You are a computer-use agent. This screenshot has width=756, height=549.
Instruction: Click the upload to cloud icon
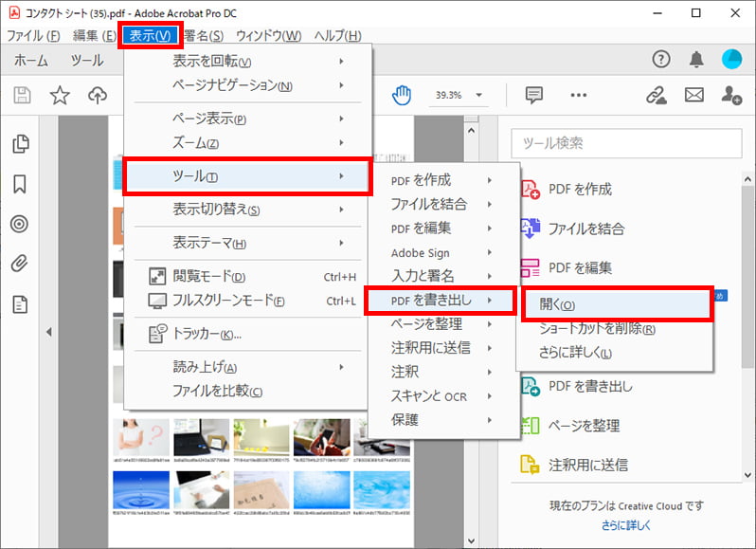point(97,95)
